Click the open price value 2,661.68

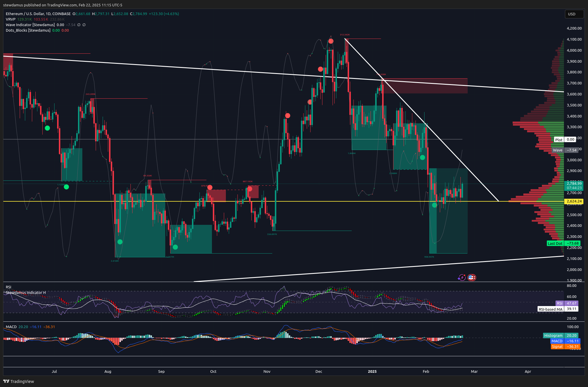coord(83,14)
